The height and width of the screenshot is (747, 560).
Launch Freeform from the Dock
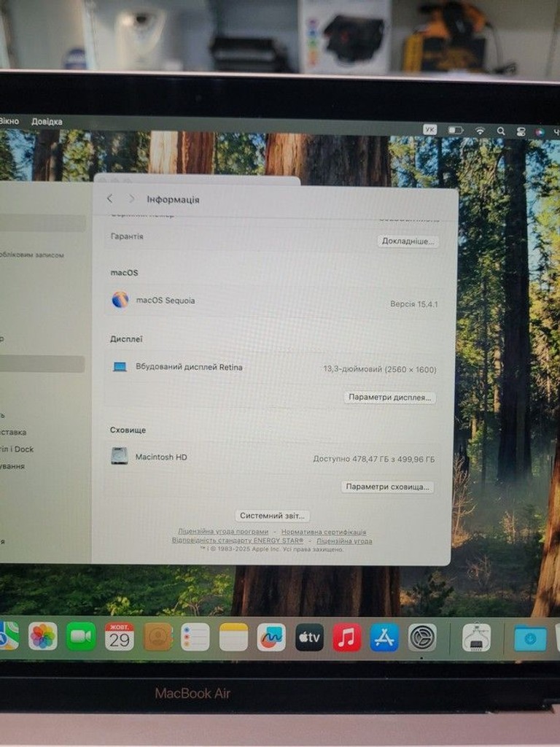271,638
